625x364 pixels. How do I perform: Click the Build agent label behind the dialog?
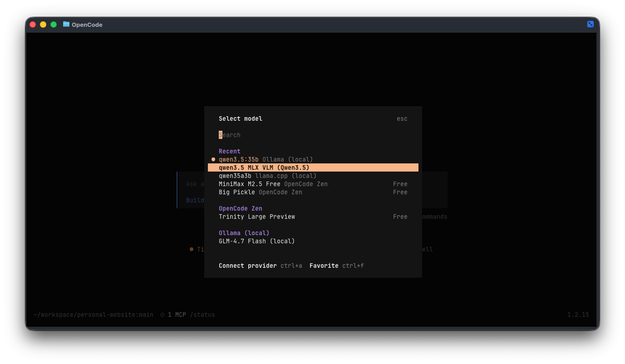click(x=195, y=200)
